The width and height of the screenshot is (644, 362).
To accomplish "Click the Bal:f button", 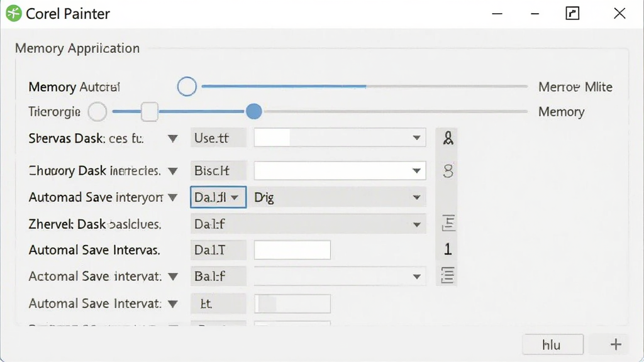I will [x=218, y=277].
